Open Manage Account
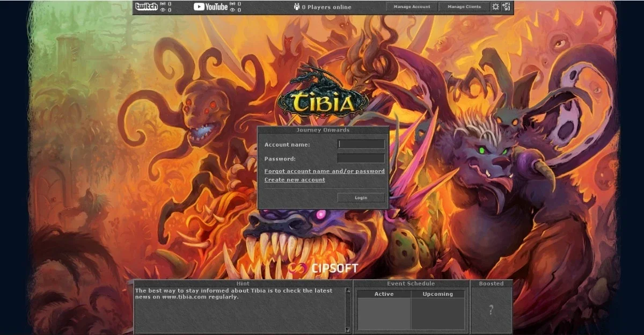Viewport: 644px width, 335px height. point(412,7)
